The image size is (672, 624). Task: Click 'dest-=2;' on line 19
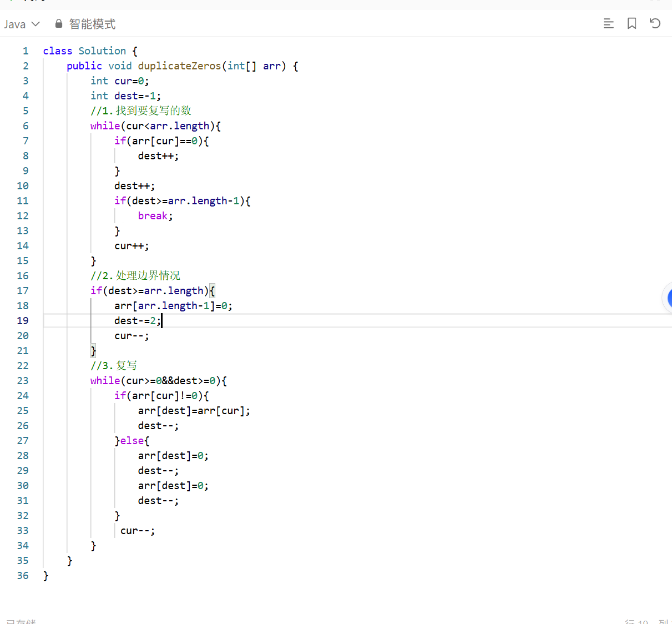[x=138, y=321]
